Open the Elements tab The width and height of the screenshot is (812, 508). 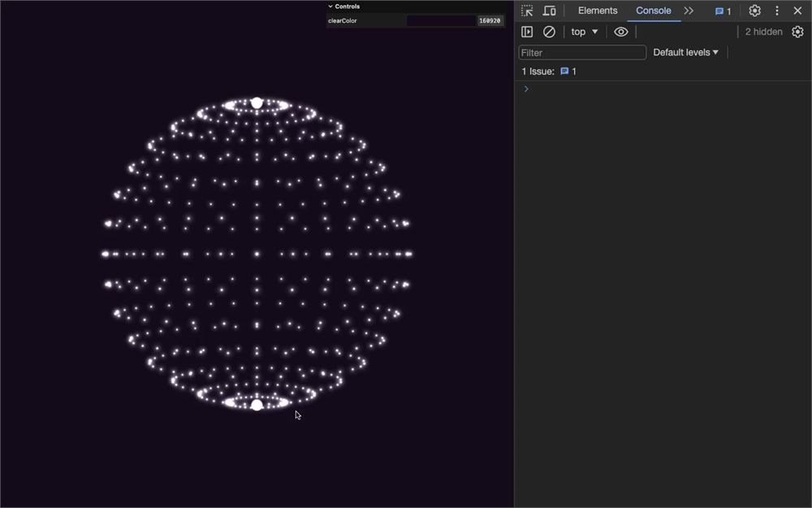tap(598, 11)
